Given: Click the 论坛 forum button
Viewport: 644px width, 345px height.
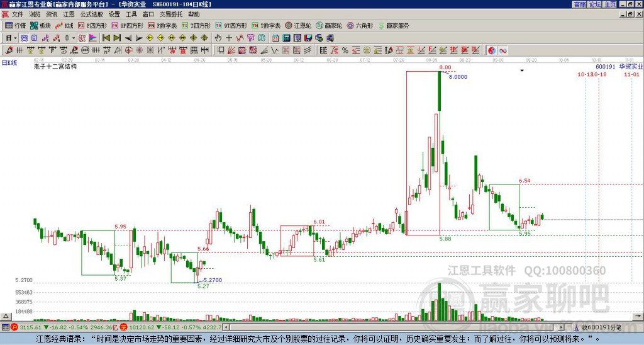Looking at the screenshot, I should pyautogui.click(x=594, y=4).
